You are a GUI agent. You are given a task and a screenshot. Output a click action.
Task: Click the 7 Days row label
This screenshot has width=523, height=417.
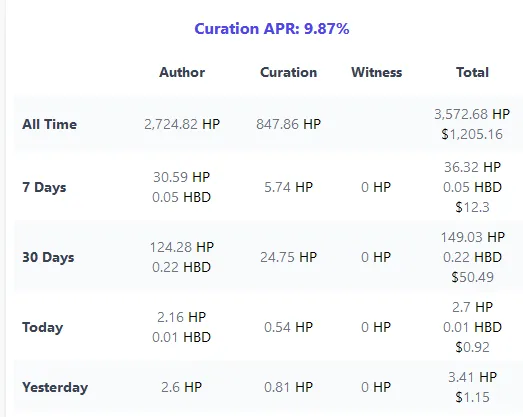pos(44,187)
